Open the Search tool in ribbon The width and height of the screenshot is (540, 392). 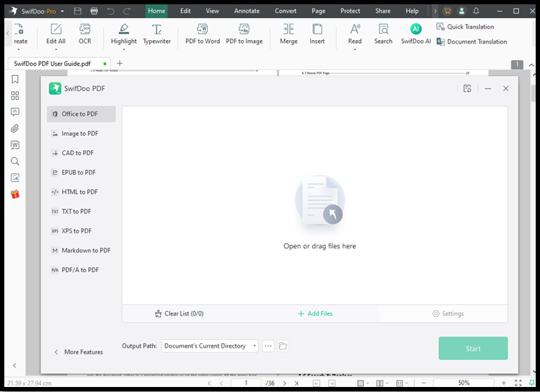click(383, 34)
